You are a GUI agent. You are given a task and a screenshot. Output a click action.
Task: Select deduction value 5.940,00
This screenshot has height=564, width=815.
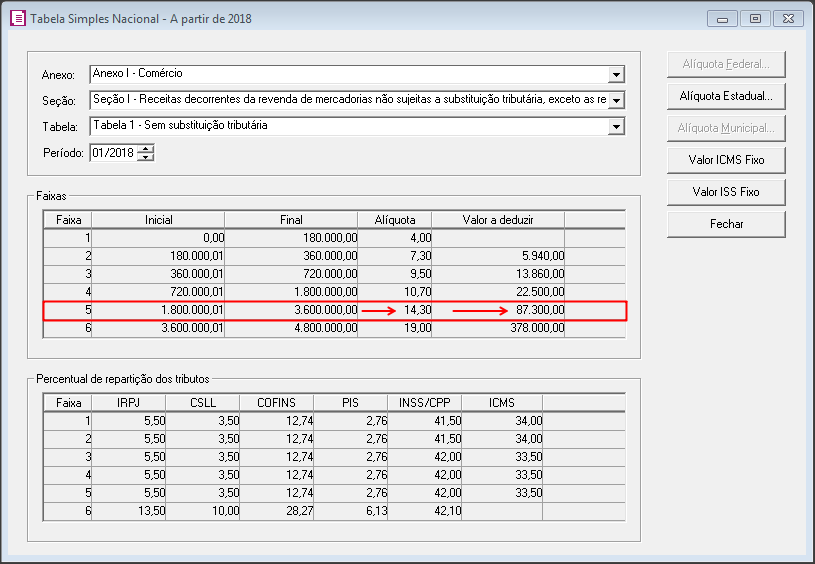(498, 256)
